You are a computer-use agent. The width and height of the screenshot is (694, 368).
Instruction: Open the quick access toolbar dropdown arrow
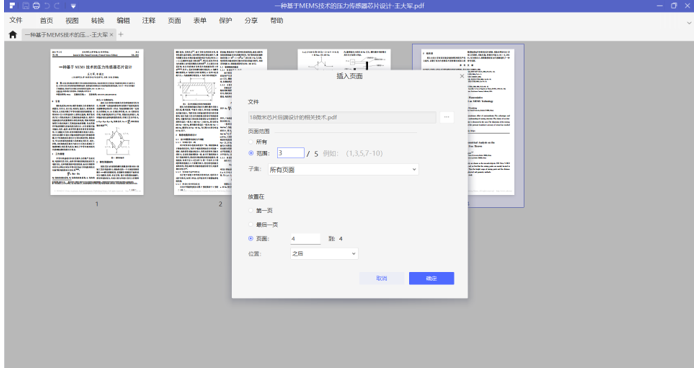tap(73, 6)
